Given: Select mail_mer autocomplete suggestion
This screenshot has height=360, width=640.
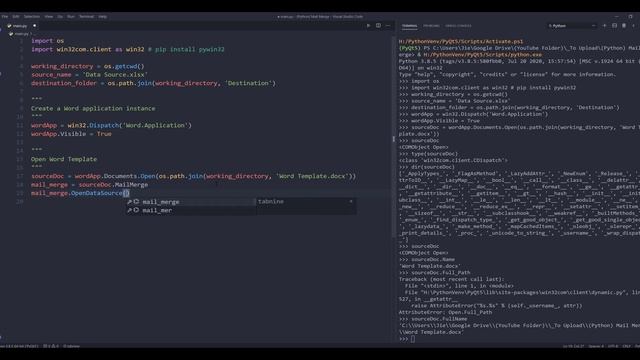Looking at the screenshot, I should [x=190, y=210].
